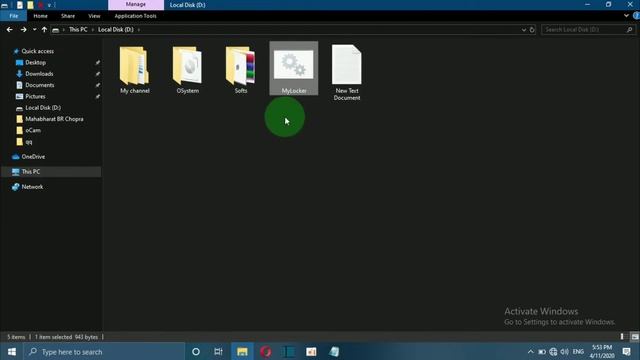Open the Action Center notifications

click(x=627, y=351)
